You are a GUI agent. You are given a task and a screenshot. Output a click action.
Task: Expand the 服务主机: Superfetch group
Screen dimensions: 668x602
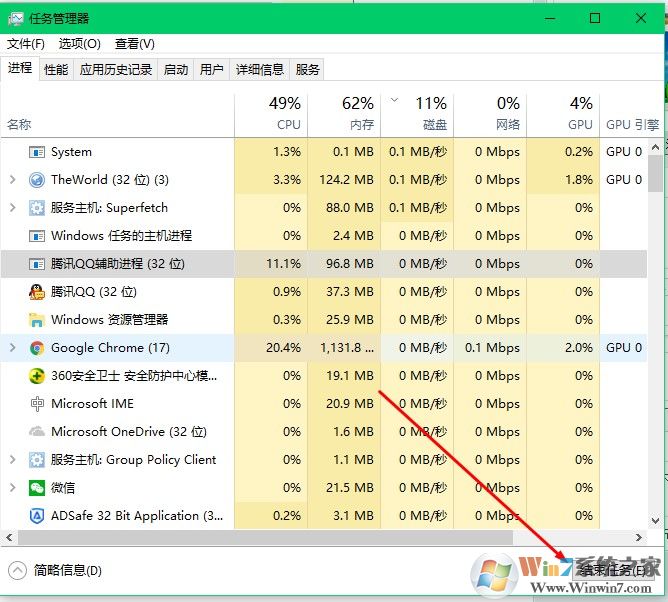tap(12, 208)
